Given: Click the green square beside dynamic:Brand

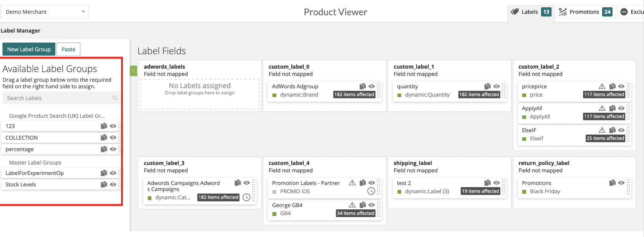Looking at the screenshot, I should (274, 95).
